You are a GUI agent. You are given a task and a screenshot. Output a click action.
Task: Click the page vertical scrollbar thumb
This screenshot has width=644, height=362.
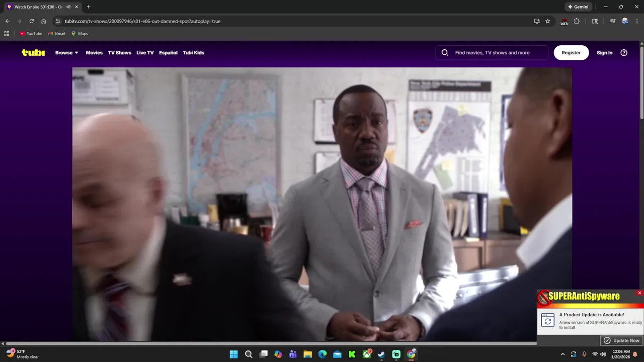point(641,83)
